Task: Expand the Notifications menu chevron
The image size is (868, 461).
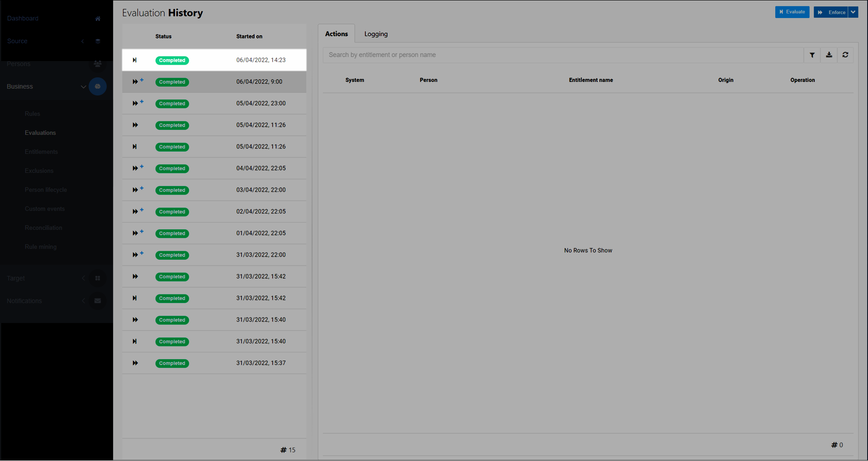Action: coord(83,301)
